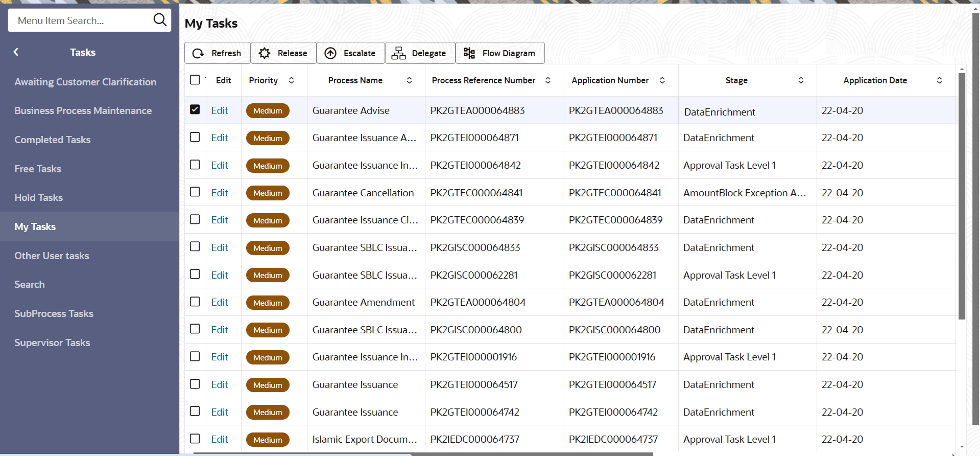Image resolution: width=980 pixels, height=456 pixels.
Task: Click the My Tasks page heading
Action: tap(211, 24)
